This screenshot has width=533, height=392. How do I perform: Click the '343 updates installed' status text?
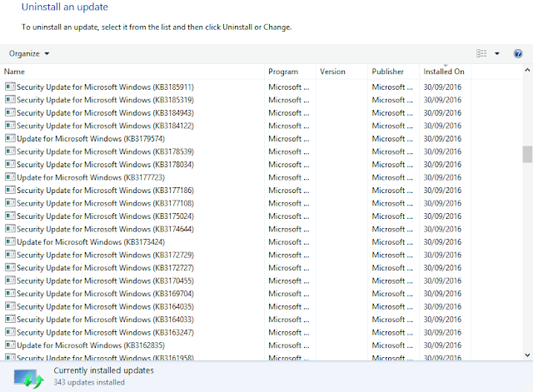pos(89,382)
